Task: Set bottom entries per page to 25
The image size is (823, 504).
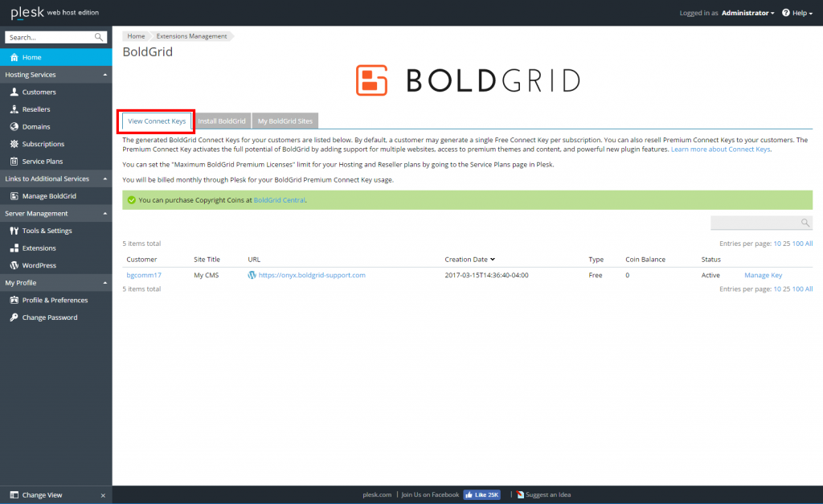Action: (786, 289)
